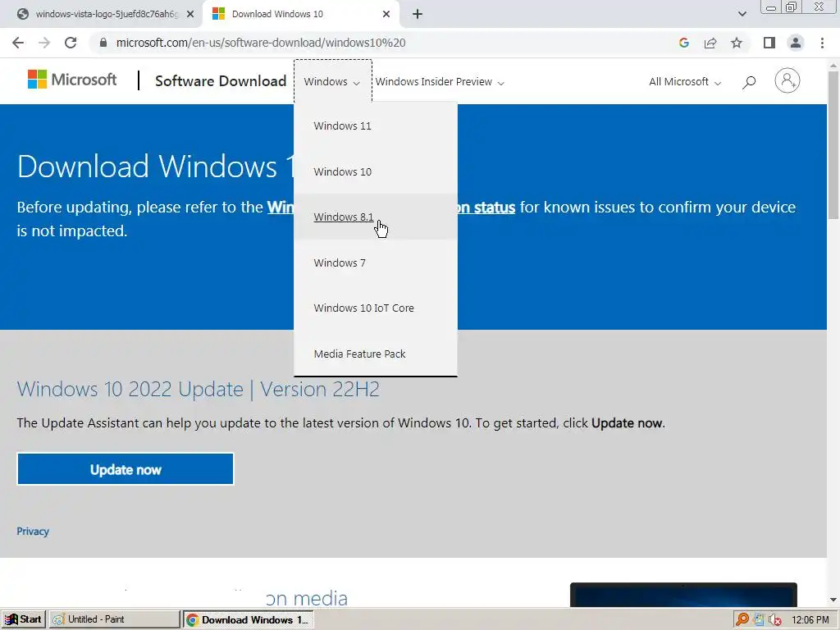Click the tab search chevron in Chrome

[742, 15]
